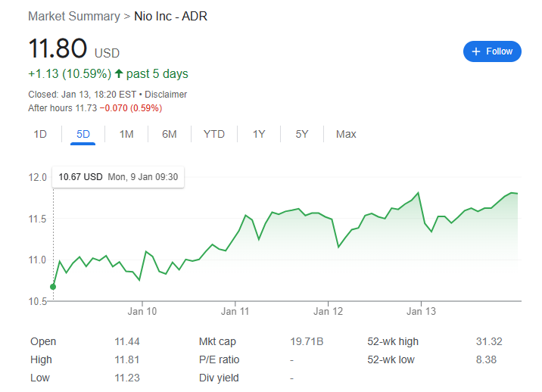Viewport: 542px width, 392px height.
Task: Click the 52-wk high label
Action: click(393, 341)
